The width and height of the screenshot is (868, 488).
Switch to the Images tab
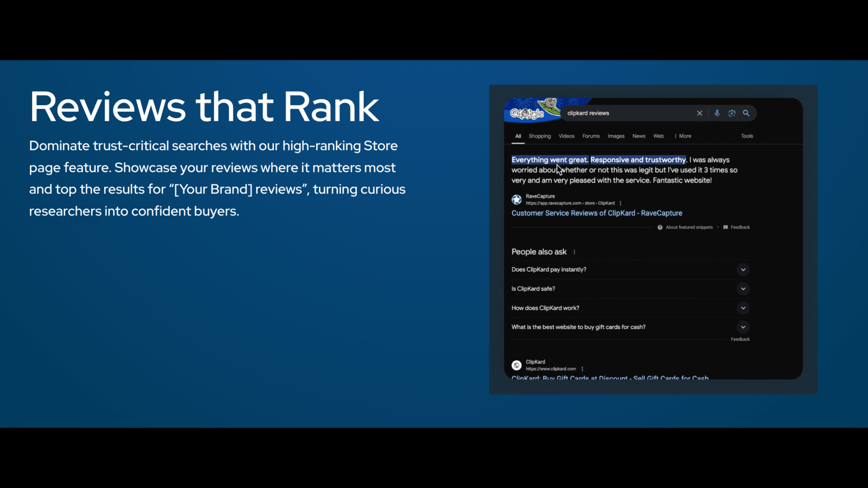tap(616, 136)
